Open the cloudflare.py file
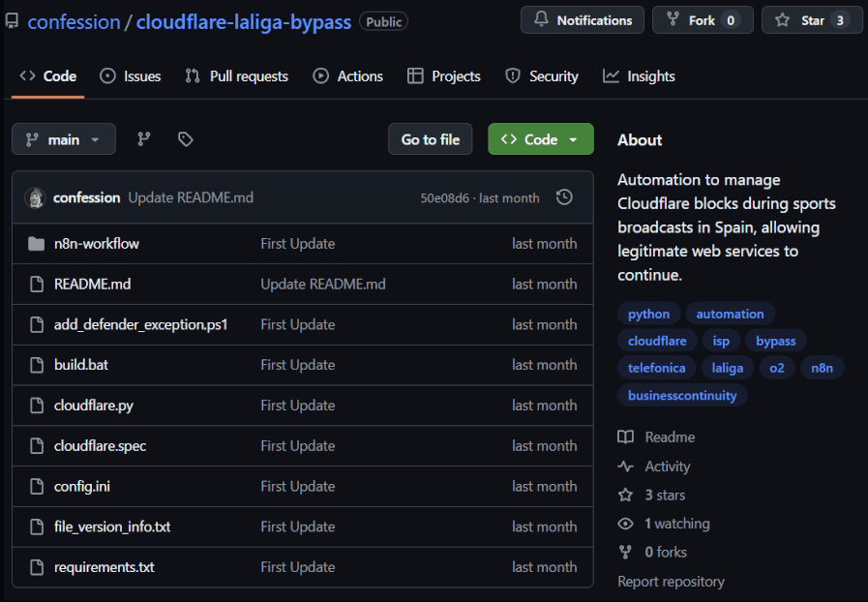The width and height of the screenshot is (868, 602). 94,406
